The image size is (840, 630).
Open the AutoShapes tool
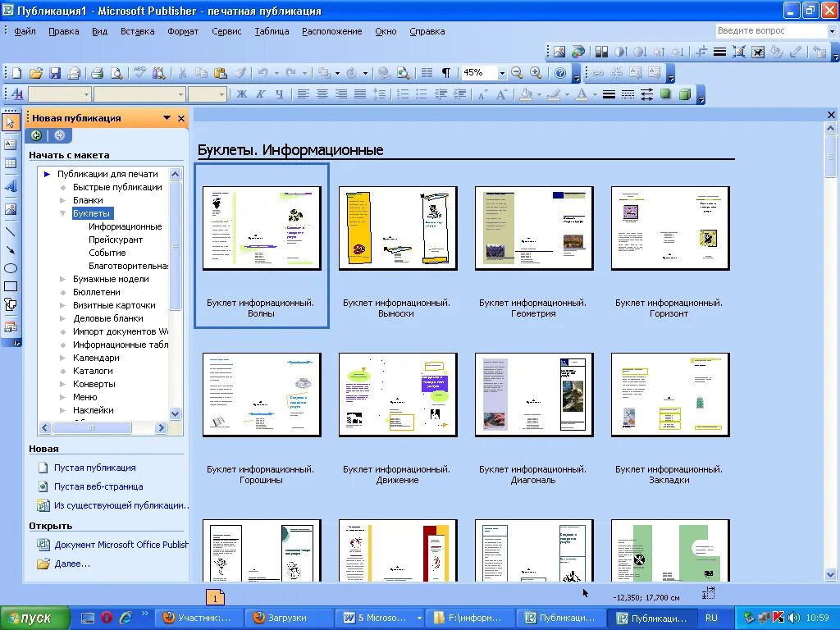pos(10,305)
